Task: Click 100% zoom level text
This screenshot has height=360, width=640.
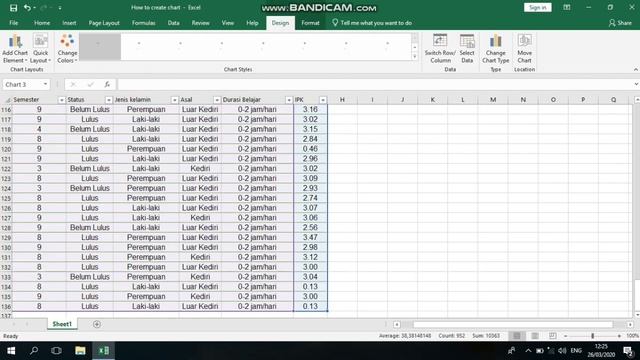Action: 632,336
